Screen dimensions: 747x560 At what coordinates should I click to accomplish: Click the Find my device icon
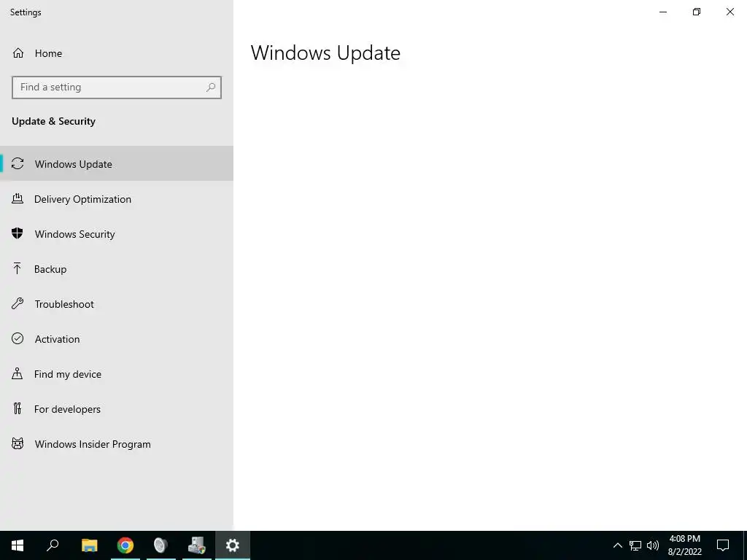(18, 373)
